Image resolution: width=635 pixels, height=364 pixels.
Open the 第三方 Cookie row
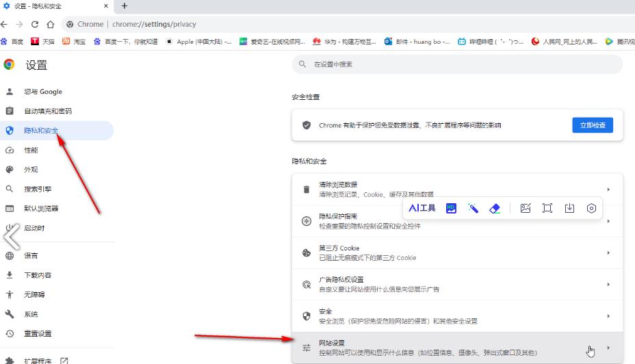(457, 252)
